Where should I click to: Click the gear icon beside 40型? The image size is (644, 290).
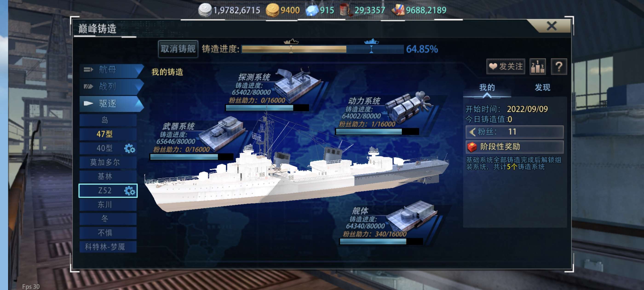(129, 148)
